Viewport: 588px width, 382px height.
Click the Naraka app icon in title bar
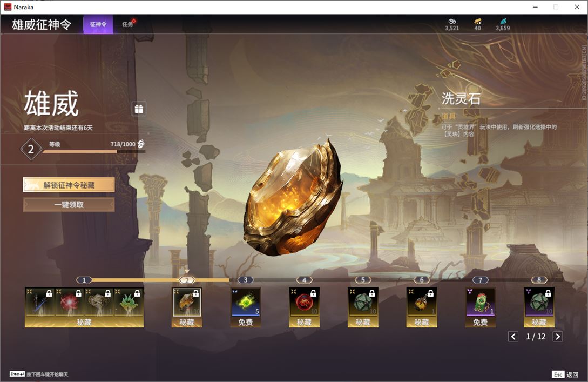click(8, 7)
